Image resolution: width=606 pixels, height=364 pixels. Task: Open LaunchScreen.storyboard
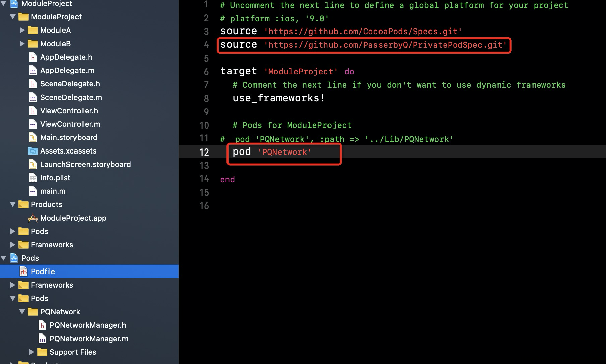pyautogui.click(x=86, y=164)
